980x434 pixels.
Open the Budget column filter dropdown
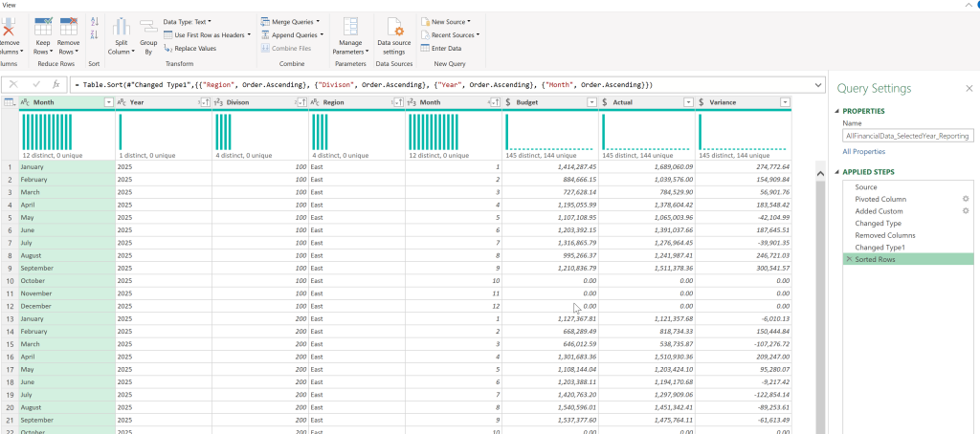591,102
